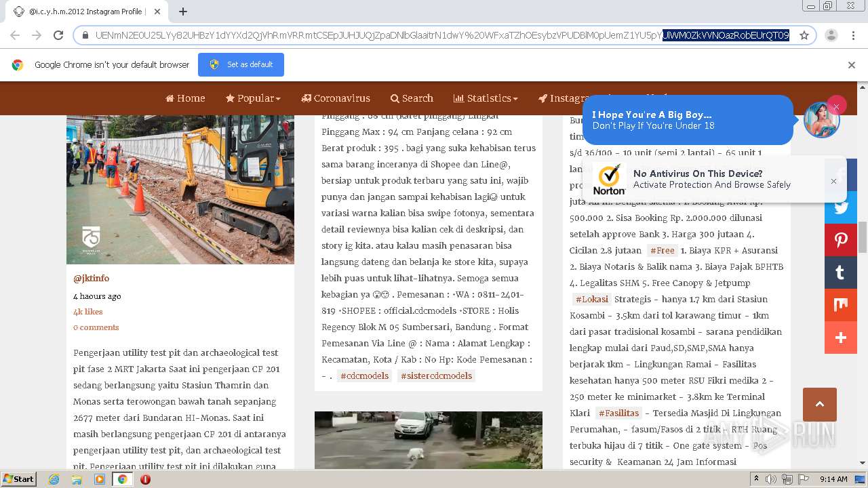
Task: Open the @jktinfo profile link
Action: pyautogui.click(x=91, y=279)
